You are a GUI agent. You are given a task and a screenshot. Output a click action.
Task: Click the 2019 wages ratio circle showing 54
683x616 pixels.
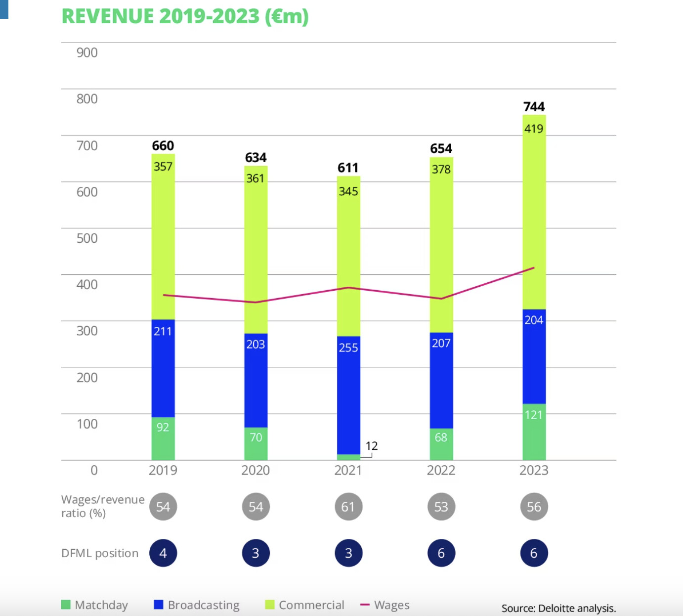click(163, 507)
